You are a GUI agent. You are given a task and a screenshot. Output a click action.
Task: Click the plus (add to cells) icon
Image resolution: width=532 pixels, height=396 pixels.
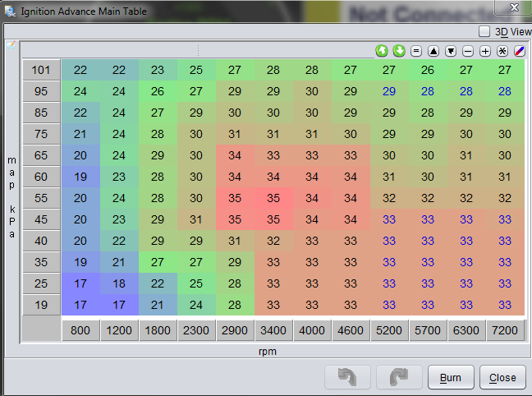click(485, 51)
